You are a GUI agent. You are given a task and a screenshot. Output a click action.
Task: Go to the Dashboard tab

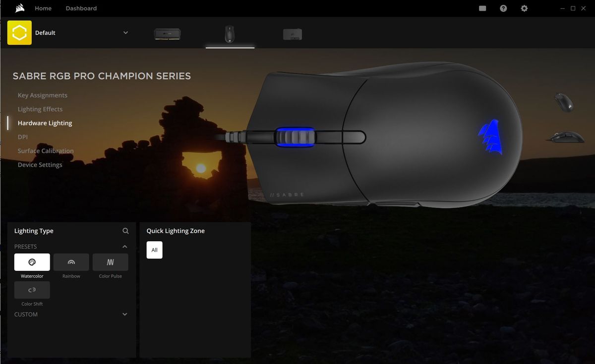click(81, 8)
